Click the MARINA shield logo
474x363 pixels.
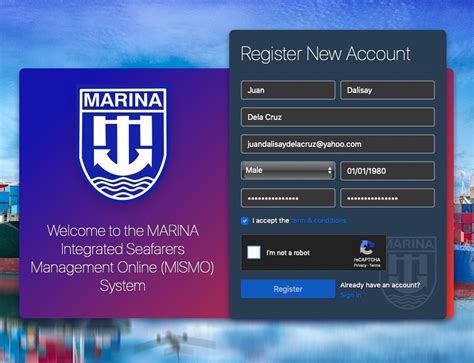pos(123,144)
